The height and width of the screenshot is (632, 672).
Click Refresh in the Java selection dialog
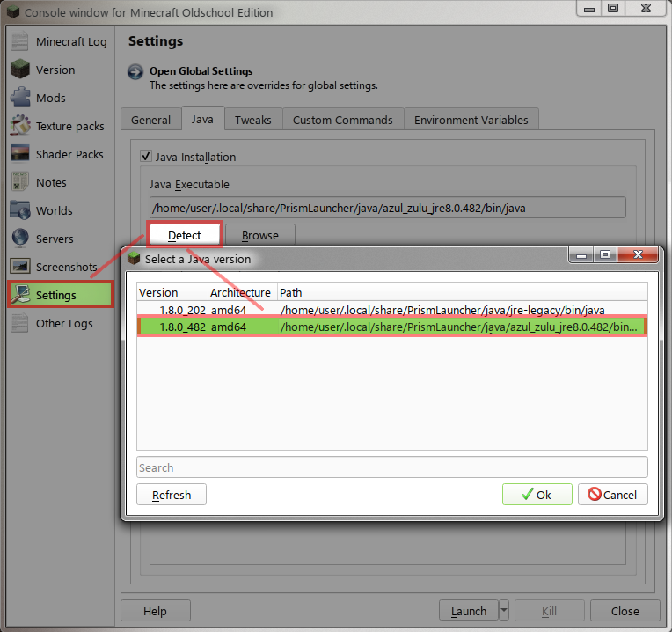coord(172,495)
